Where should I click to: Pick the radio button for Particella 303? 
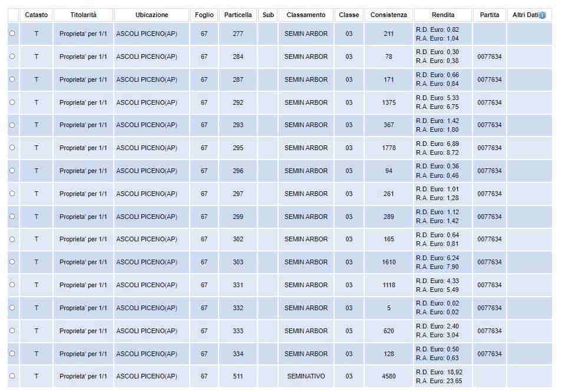[12, 262]
